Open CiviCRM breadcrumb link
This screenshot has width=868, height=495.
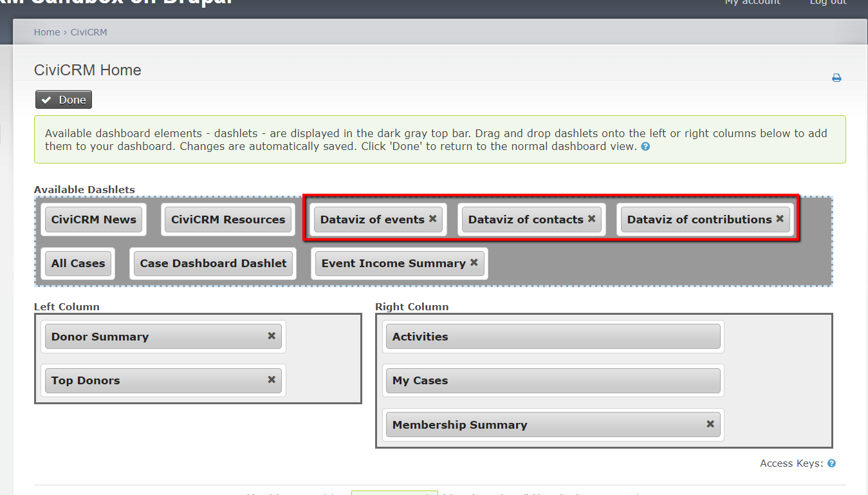89,32
